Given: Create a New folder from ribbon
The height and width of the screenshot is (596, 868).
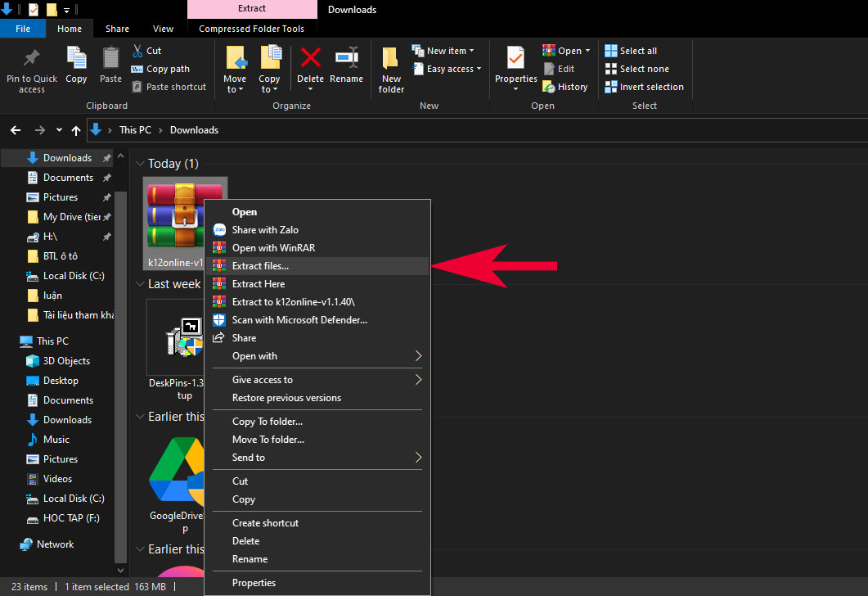Looking at the screenshot, I should (391, 70).
